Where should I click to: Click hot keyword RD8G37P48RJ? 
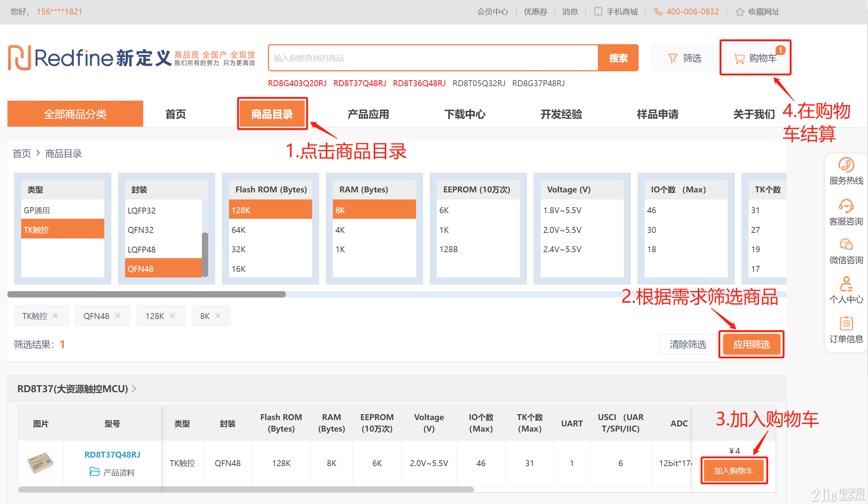tap(538, 83)
